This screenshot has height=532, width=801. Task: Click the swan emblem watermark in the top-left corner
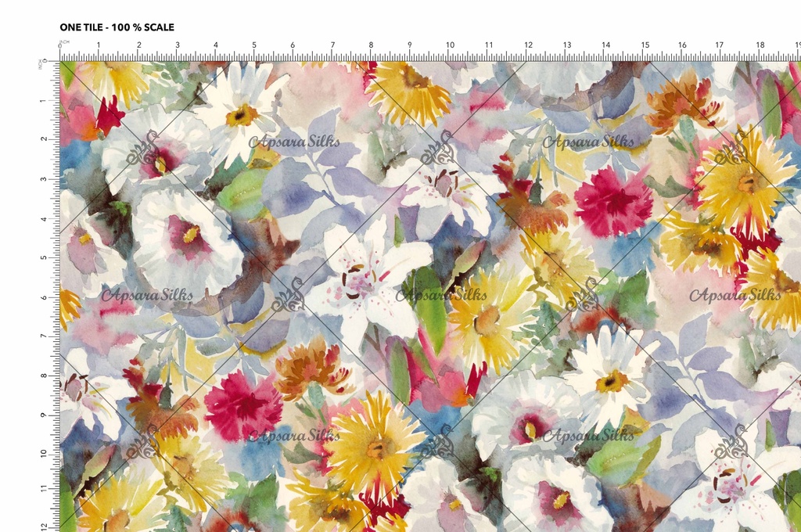[143, 148]
